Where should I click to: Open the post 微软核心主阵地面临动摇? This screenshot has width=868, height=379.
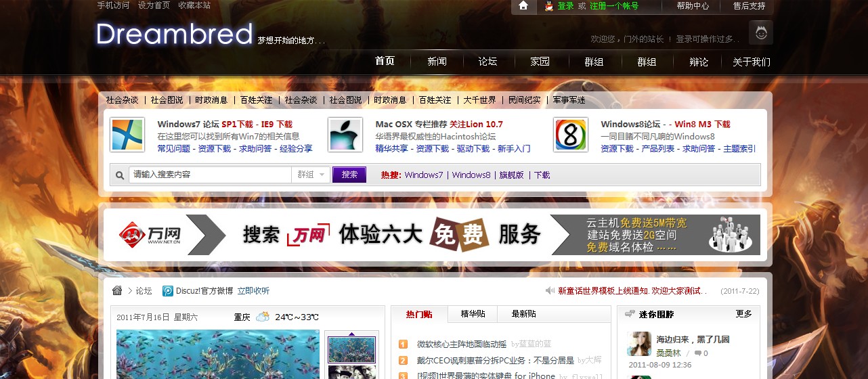point(462,344)
